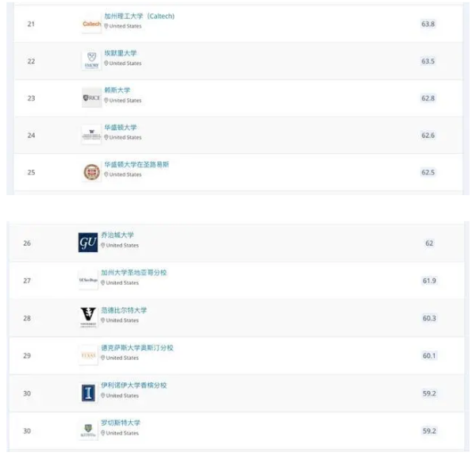Viewport: 476px width, 456px height.
Task: Click the location pin icon under 伊利诺伊大学香槟分校
Action: tap(103, 395)
